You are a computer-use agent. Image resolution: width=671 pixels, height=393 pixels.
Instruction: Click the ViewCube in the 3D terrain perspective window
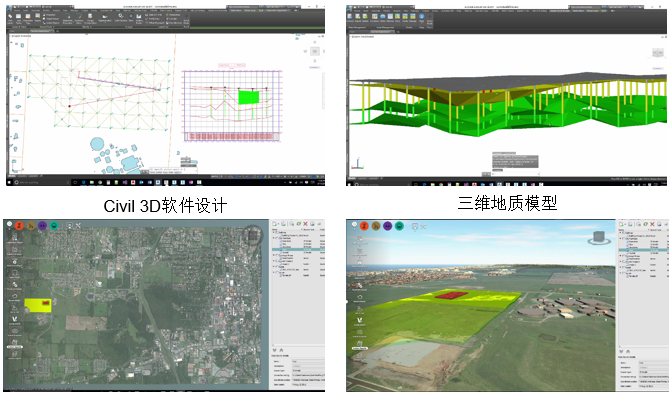pyautogui.click(x=599, y=237)
